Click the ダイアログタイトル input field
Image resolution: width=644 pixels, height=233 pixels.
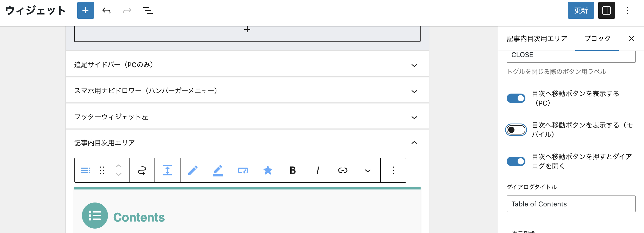571,204
